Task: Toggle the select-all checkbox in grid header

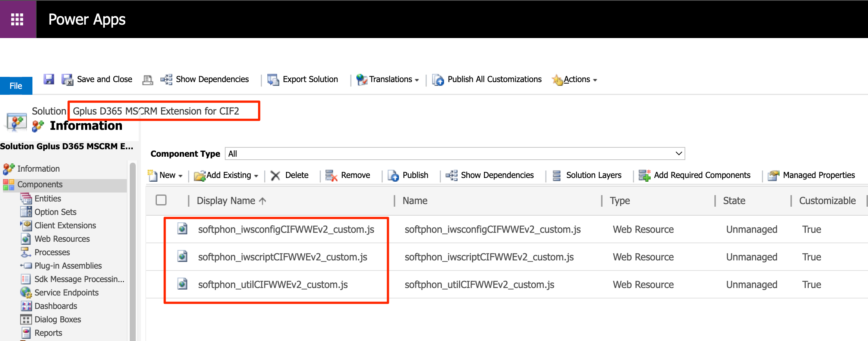Action: tap(161, 200)
